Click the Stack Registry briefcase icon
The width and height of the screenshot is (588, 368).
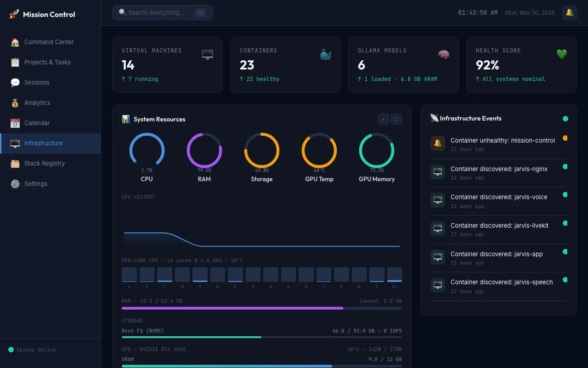pyautogui.click(x=14, y=163)
